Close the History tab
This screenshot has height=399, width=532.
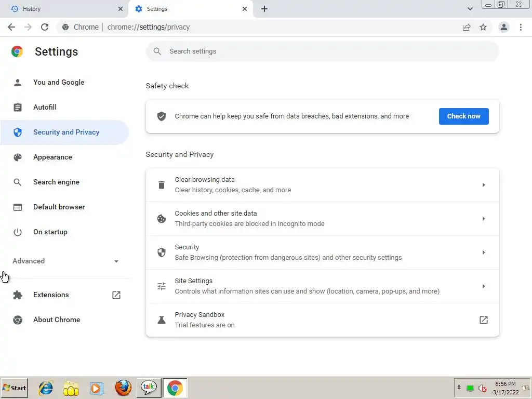[121, 9]
